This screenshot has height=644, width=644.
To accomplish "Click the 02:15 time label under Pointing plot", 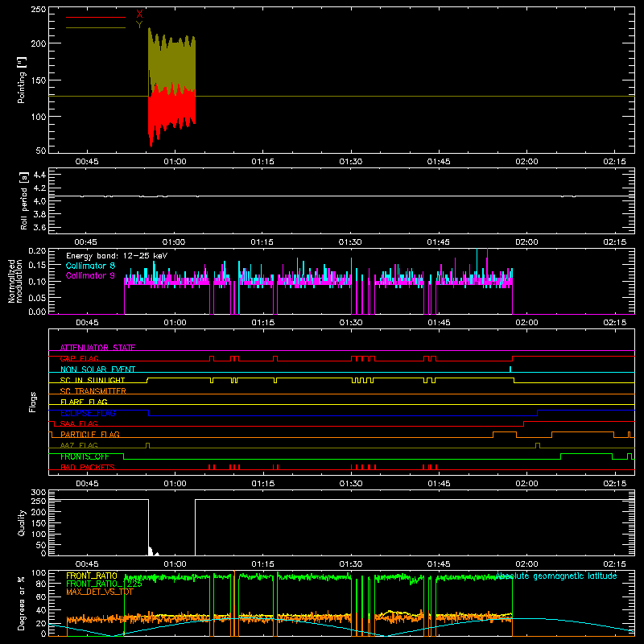I will [614, 162].
